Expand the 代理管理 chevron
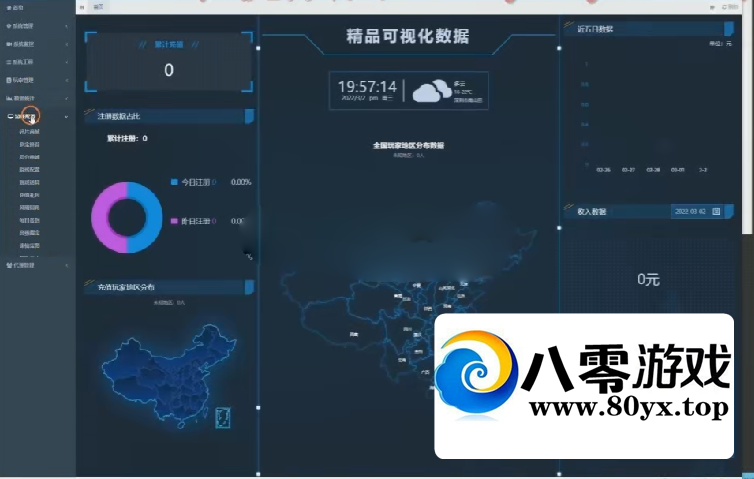The width and height of the screenshot is (754, 479). [66, 265]
